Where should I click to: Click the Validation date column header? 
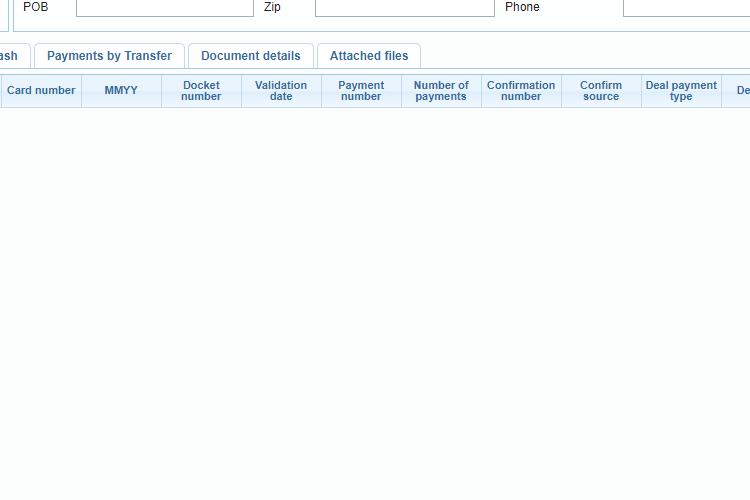(x=281, y=91)
